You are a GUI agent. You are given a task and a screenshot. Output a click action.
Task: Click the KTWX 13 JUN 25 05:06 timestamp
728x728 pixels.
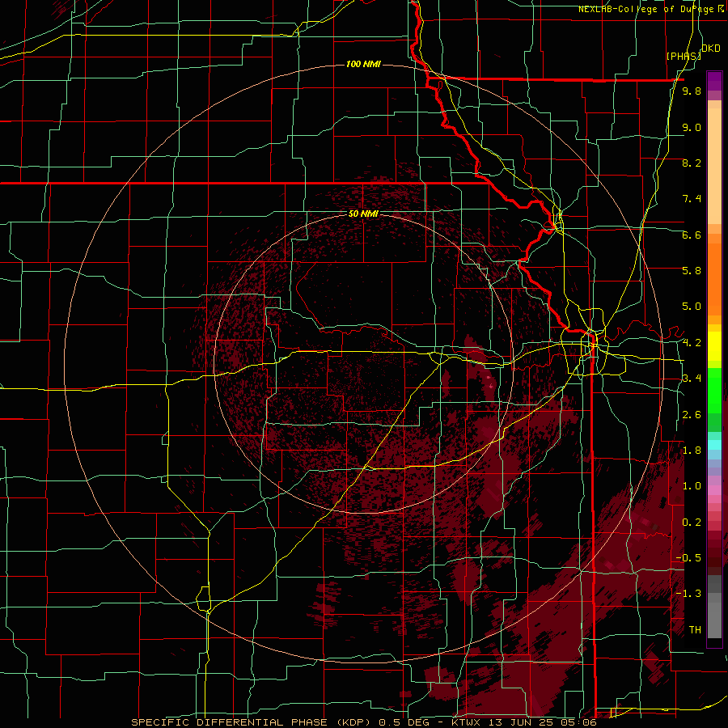click(524, 722)
